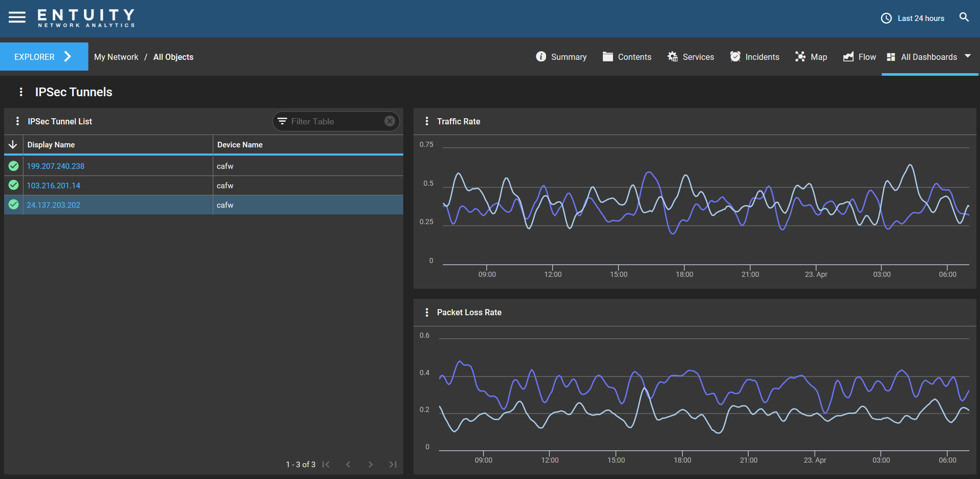Go to previous page of tunnel list
The image size is (980, 479).
349,464
